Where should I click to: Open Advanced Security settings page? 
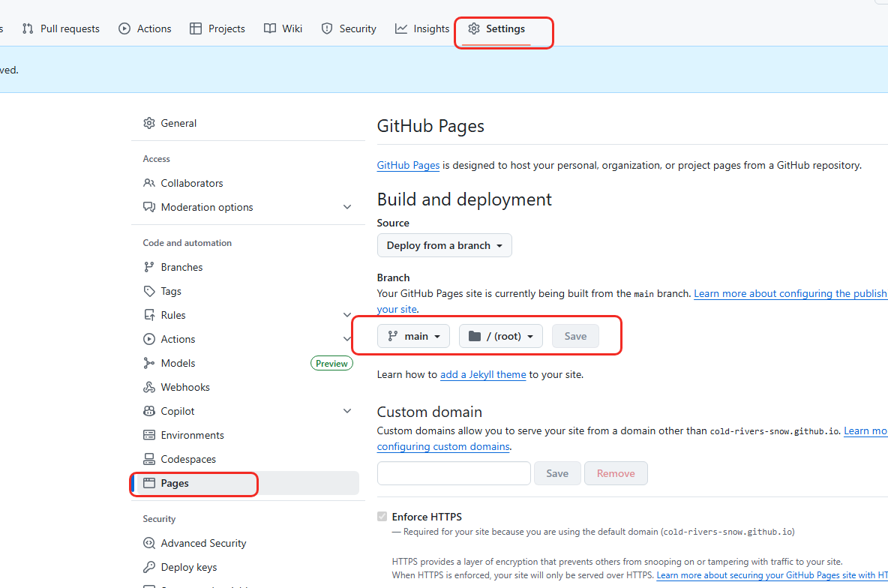click(x=203, y=543)
